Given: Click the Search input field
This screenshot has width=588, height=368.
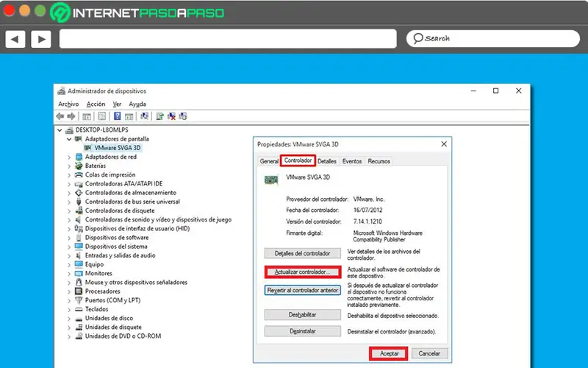Looking at the screenshot, I should [x=492, y=38].
